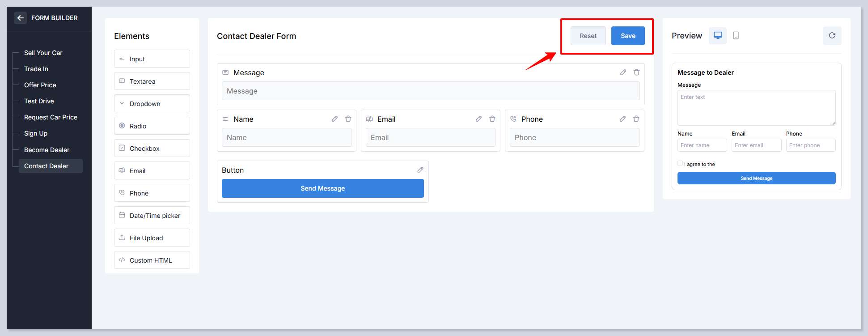Edit the Button element with pencil icon

[420, 170]
